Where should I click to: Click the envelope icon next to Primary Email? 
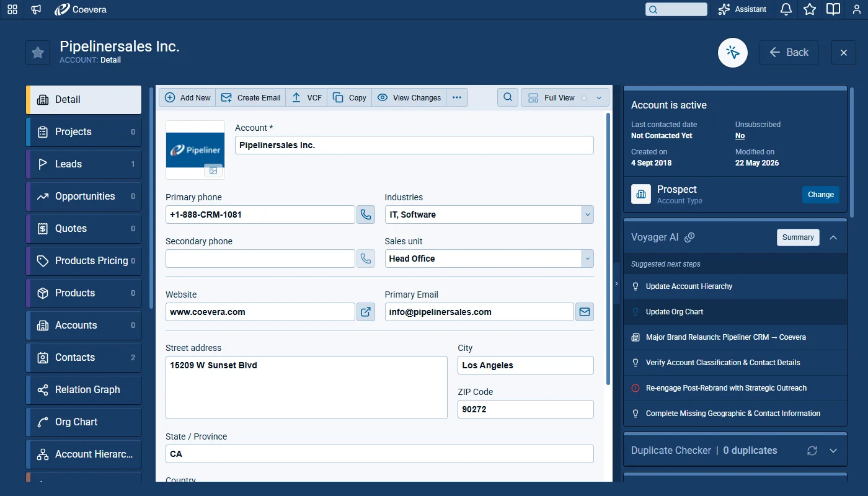tap(585, 312)
